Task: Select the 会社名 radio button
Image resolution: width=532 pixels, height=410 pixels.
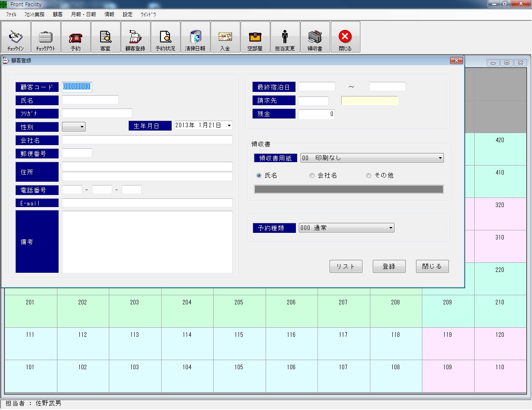Action: [x=312, y=175]
